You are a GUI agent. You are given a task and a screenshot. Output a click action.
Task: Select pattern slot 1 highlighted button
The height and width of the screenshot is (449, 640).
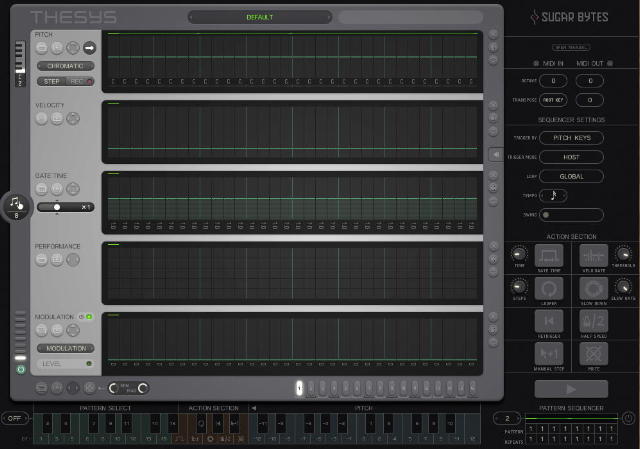coord(299,388)
